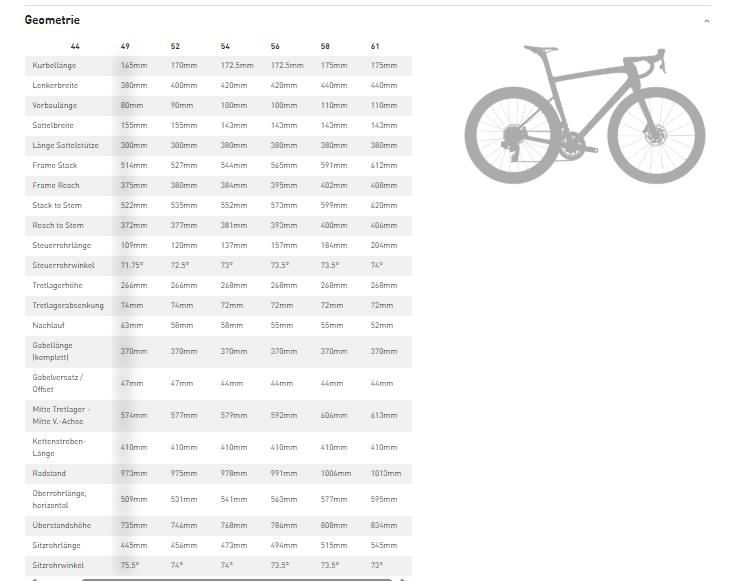This screenshot has width=729, height=581.
Task: Click the scrollbar right arrow
Action: [403, 578]
